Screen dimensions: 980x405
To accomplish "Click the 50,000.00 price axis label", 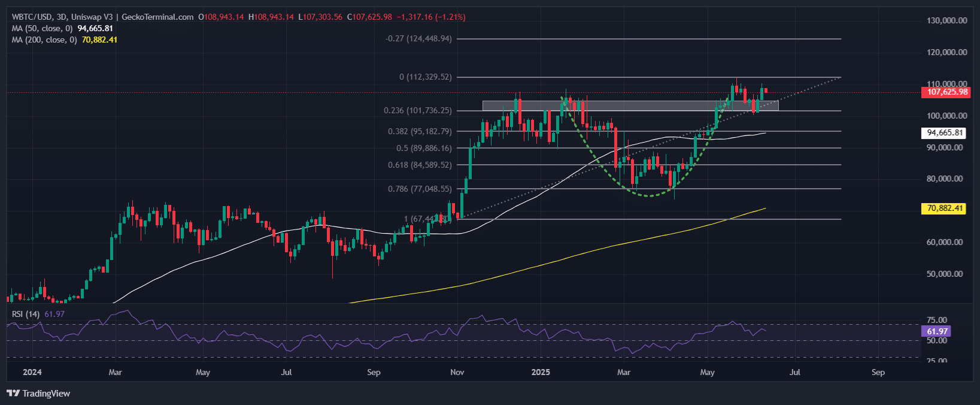I will pos(945,274).
